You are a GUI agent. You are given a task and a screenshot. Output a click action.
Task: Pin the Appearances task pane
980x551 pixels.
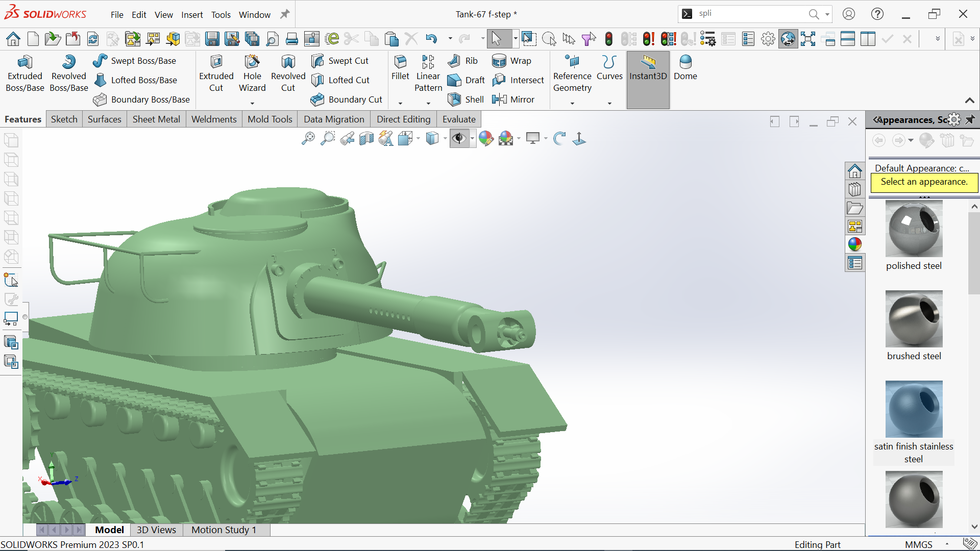click(970, 119)
